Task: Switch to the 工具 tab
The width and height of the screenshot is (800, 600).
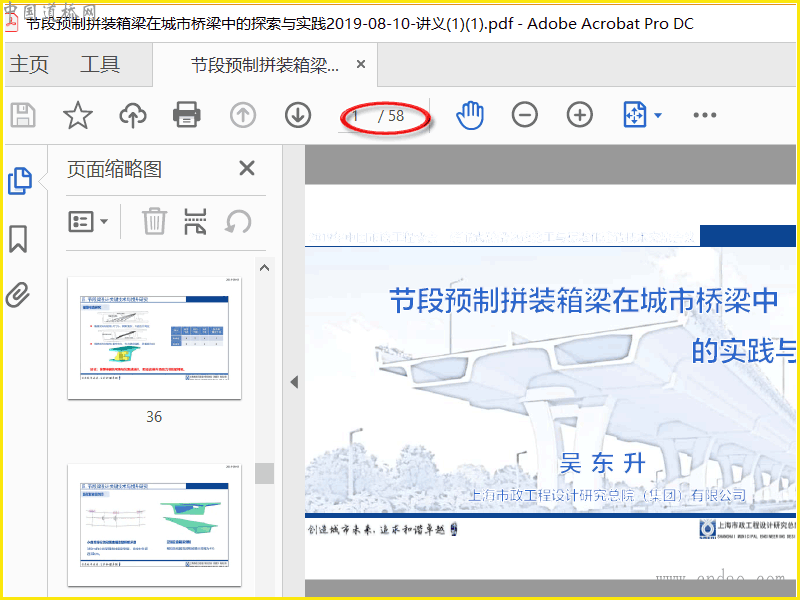Action: click(x=100, y=64)
